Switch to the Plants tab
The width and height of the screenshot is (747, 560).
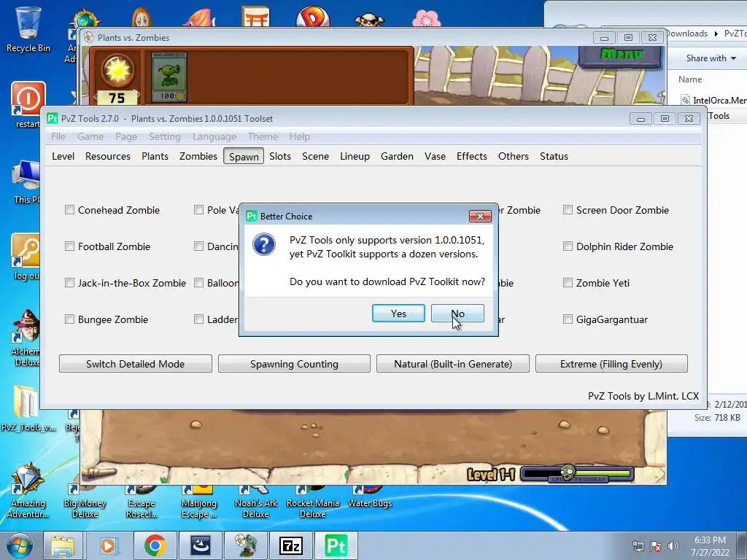point(155,156)
